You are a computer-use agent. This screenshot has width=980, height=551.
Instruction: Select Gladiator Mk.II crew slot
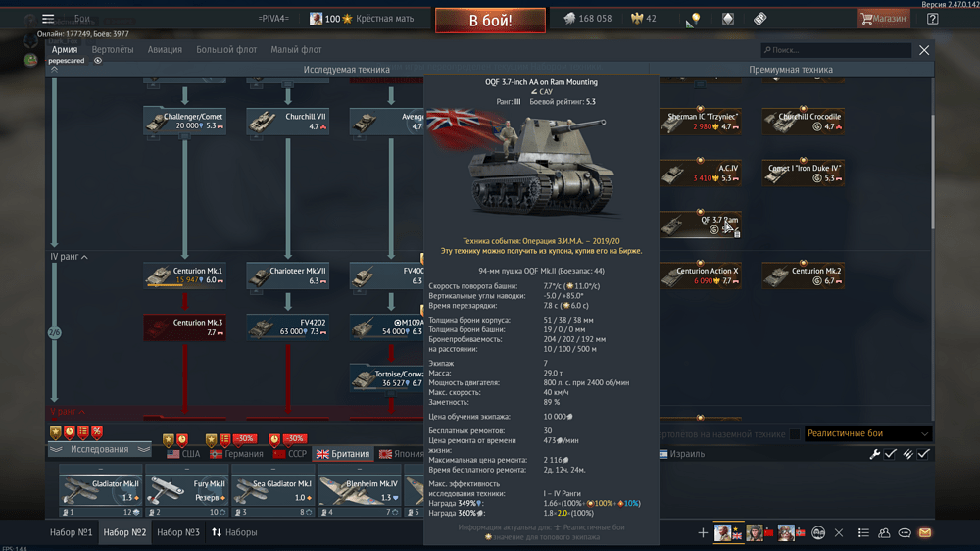point(100,489)
